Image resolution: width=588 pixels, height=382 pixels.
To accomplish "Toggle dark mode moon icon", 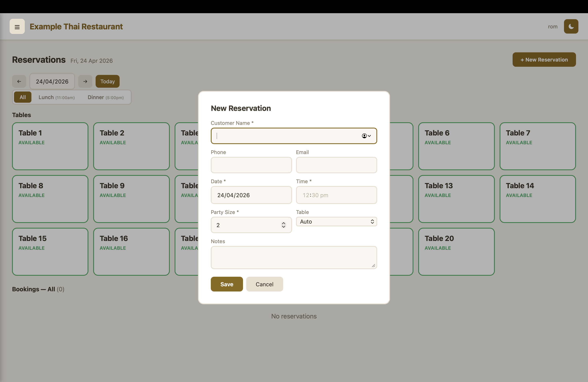I will pyautogui.click(x=571, y=26).
